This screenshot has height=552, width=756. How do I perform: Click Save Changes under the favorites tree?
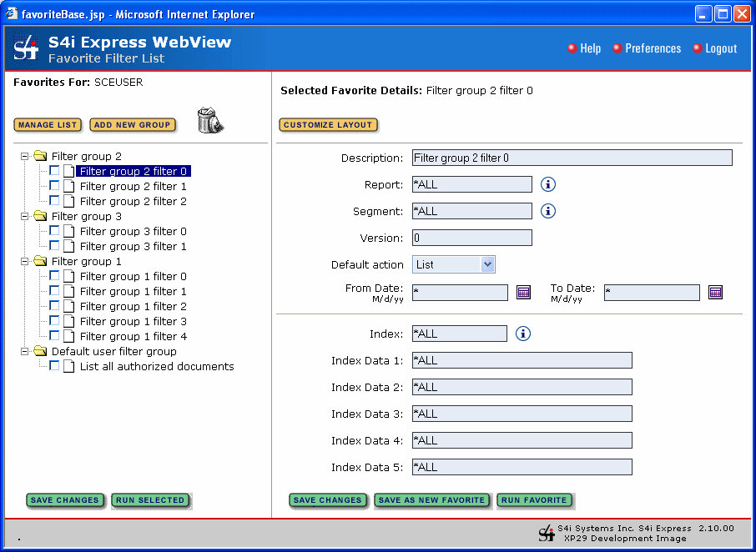[x=64, y=500]
